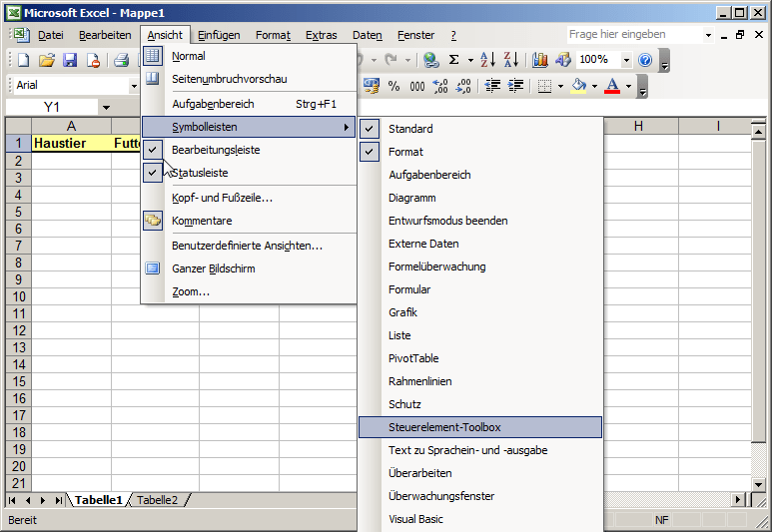Enable the Diagramm toolbar
The width and height of the screenshot is (772, 532).
coord(480,198)
